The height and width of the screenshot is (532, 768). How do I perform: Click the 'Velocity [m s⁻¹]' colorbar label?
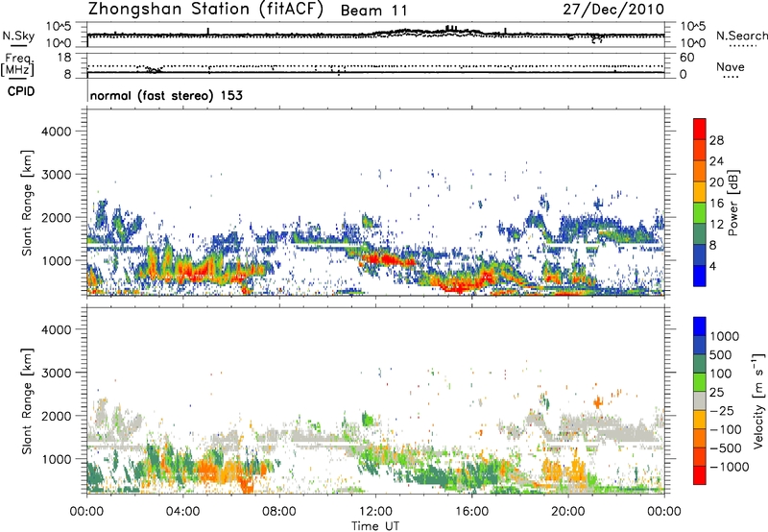[x=758, y=400]
